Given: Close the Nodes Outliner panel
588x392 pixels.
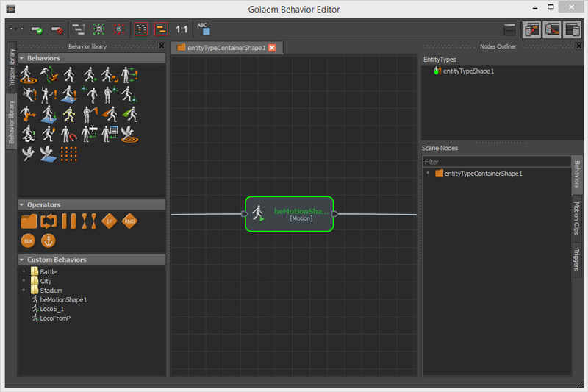Looking at the screenshot, I should pos(579,46).
